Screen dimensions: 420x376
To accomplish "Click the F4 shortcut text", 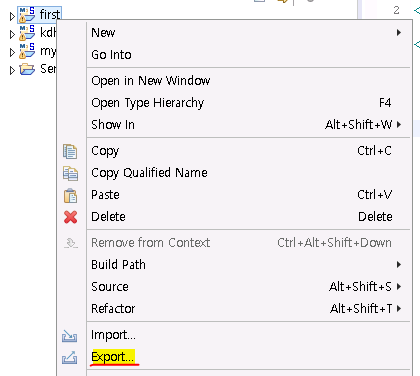I will (385, 103).
